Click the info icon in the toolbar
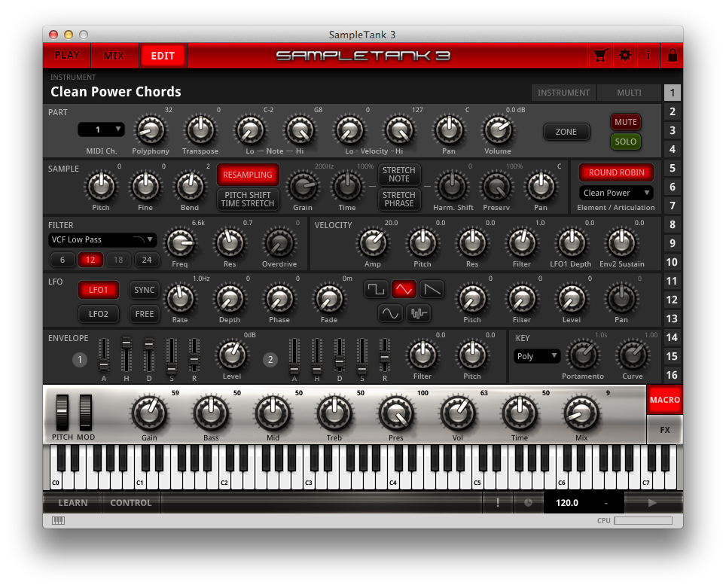 648,55
